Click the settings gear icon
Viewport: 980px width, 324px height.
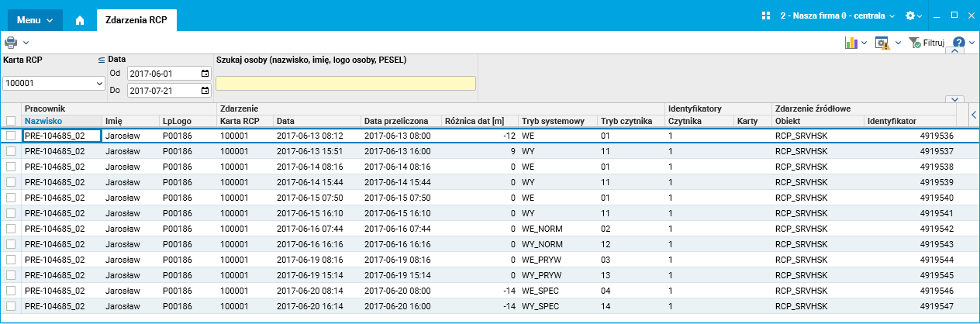point(910,16)
